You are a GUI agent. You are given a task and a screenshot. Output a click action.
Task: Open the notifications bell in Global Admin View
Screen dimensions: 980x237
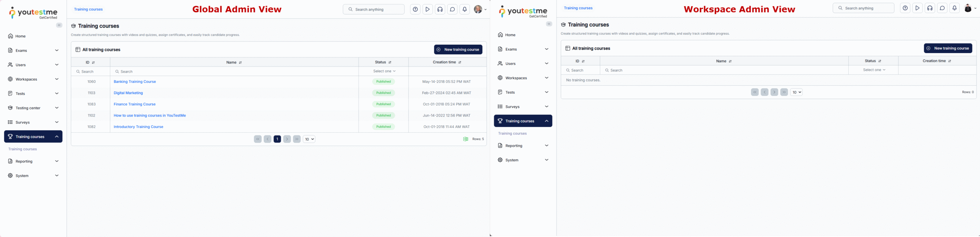pos(464,10)
